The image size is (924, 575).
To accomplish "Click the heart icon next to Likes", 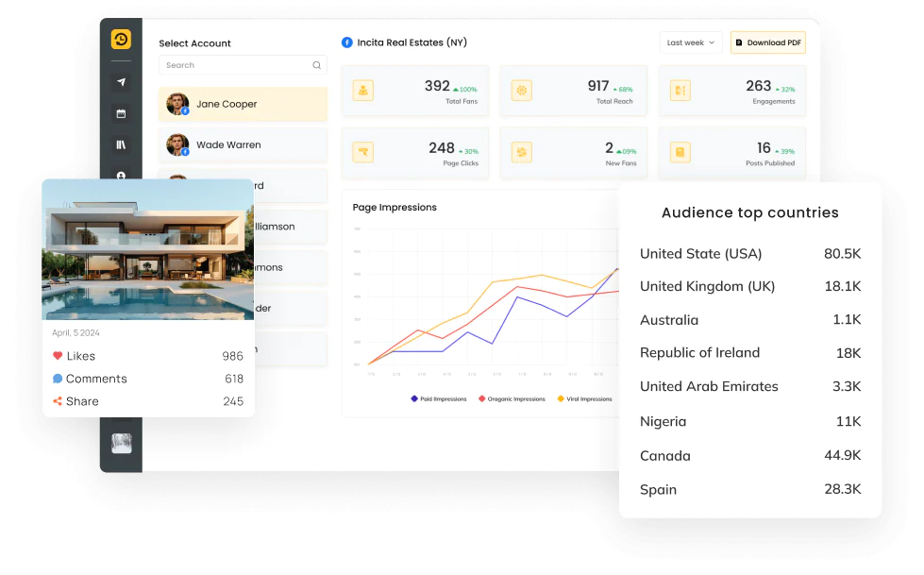I will point(59,356).
